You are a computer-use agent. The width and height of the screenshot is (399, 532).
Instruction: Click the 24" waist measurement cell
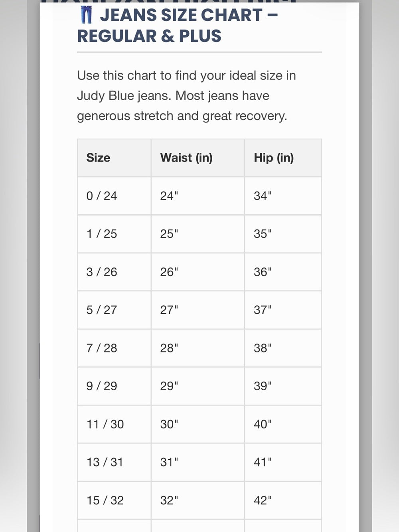click(x=198, y=196)
